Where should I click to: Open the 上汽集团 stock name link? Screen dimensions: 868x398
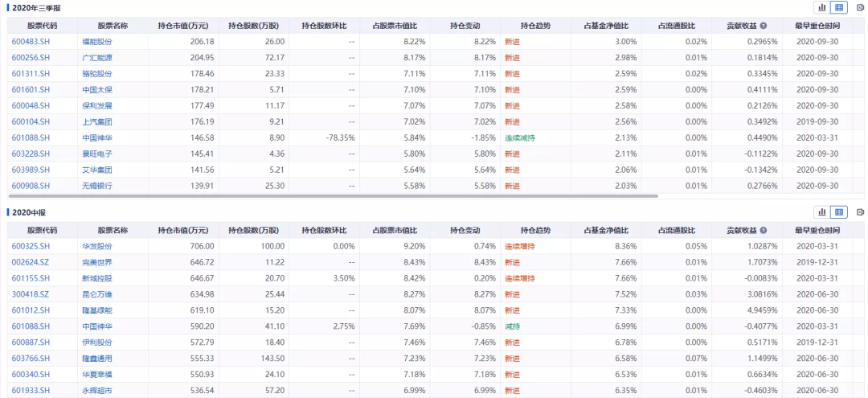click(x=97, y=121)
